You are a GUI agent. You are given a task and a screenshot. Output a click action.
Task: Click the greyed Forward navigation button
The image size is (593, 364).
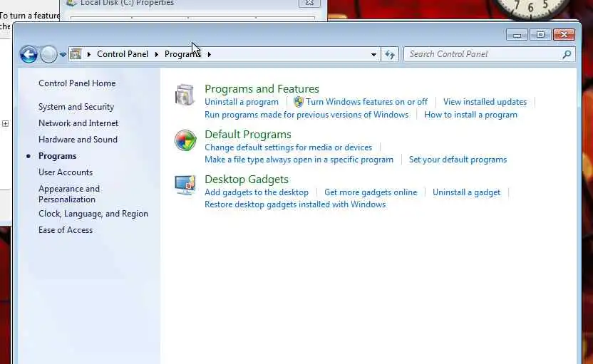[48, 54]
